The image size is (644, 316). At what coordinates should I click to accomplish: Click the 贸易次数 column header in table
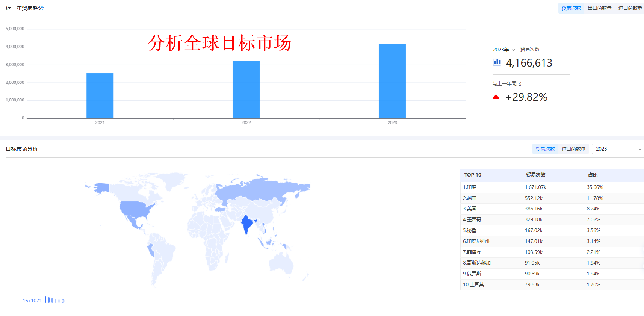535,175
